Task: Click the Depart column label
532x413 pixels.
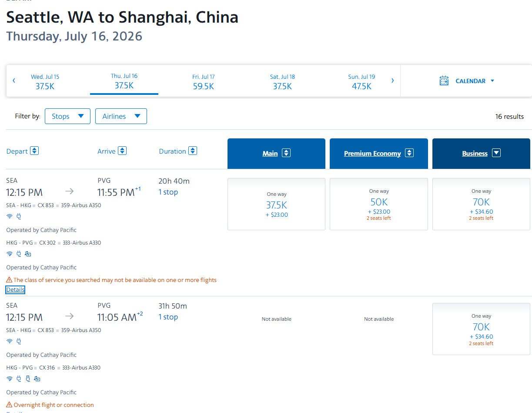Action: (17, 151)
